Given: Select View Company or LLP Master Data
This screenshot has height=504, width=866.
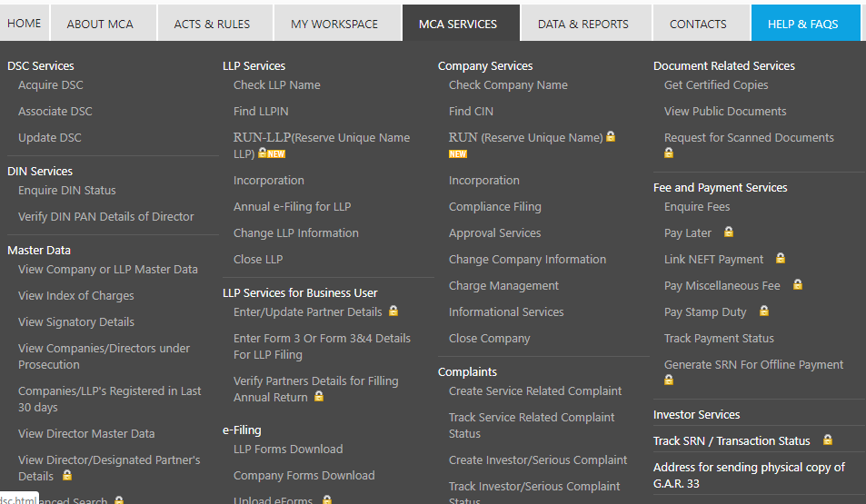Looking at the screenshot, I should coord(107,270).
